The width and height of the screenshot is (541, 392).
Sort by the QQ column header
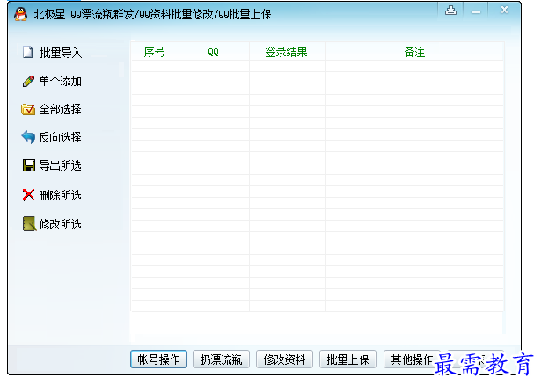coord(214,52)
